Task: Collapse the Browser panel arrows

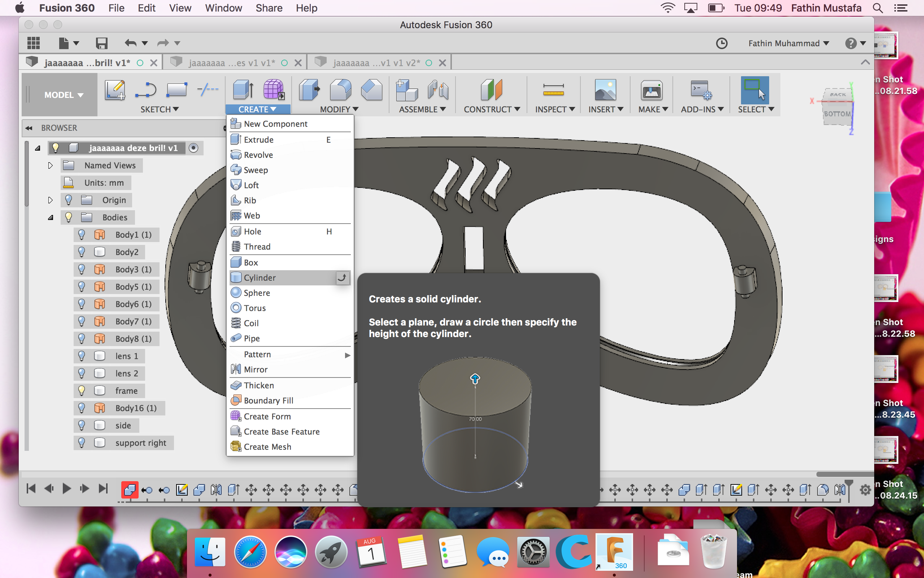Action: coord(29,128)
